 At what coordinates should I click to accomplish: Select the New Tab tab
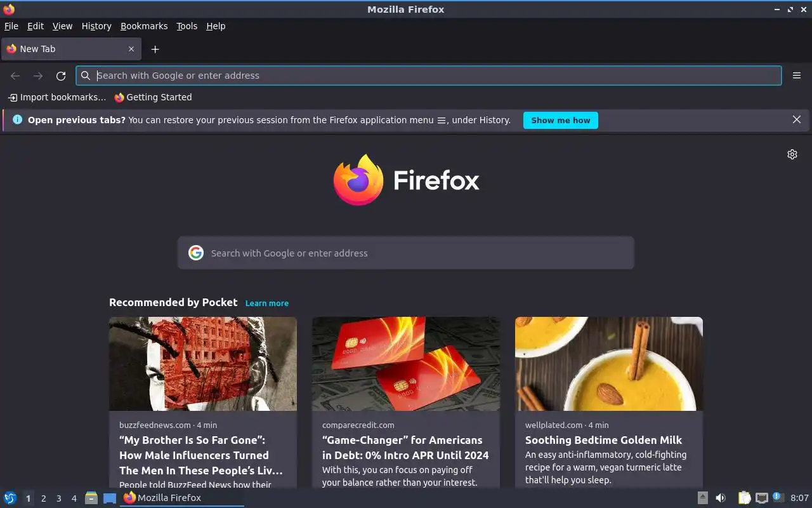(71, 49)
